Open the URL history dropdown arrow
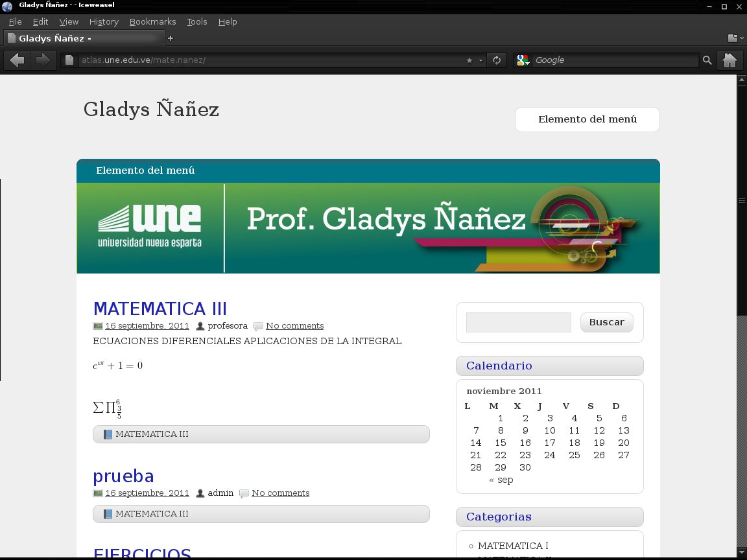 [x=480, y=60]
